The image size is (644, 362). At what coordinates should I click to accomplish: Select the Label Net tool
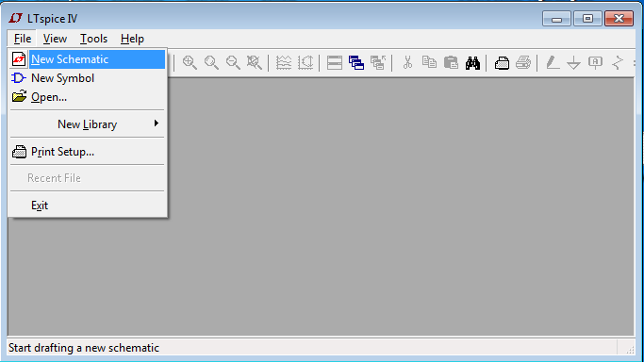tap(595, 62)
